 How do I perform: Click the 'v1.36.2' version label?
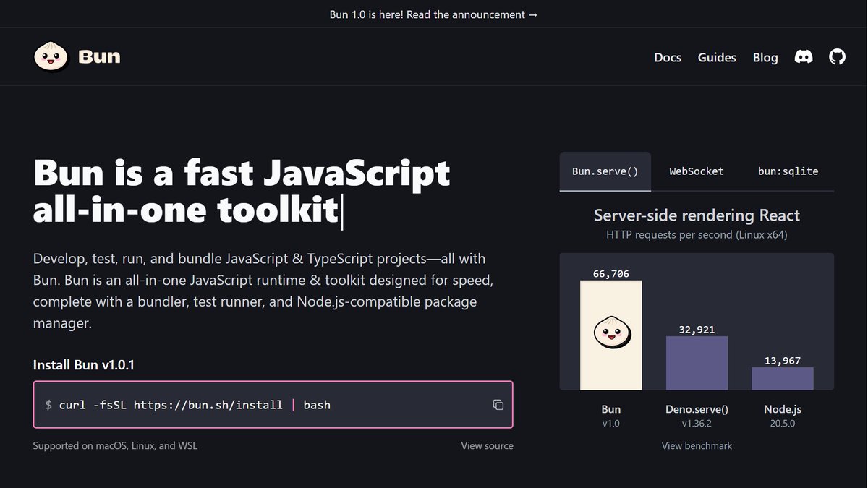697,424
